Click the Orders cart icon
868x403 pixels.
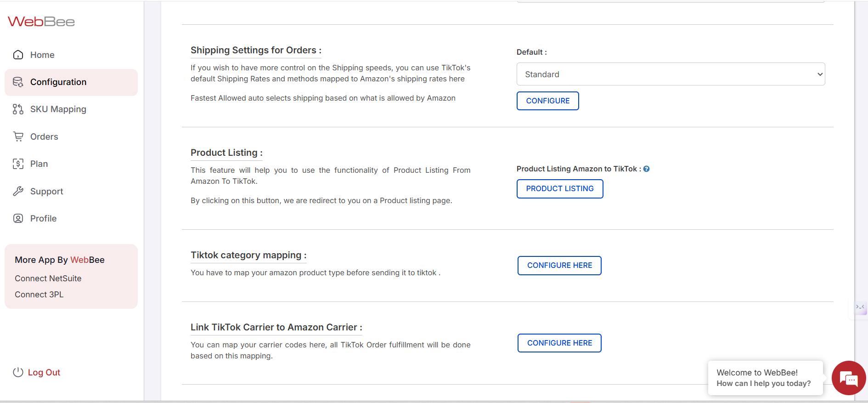18,136
